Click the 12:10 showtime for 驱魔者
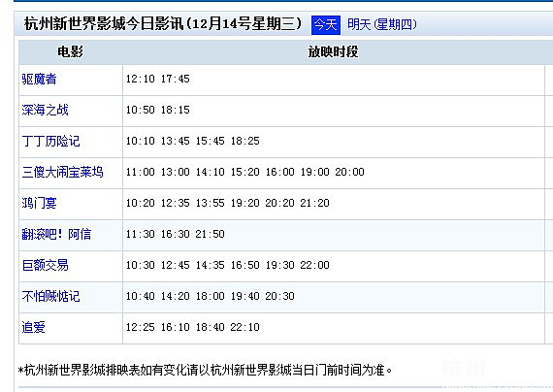Viewport: 553px width, 392px height. click(141, 79)
